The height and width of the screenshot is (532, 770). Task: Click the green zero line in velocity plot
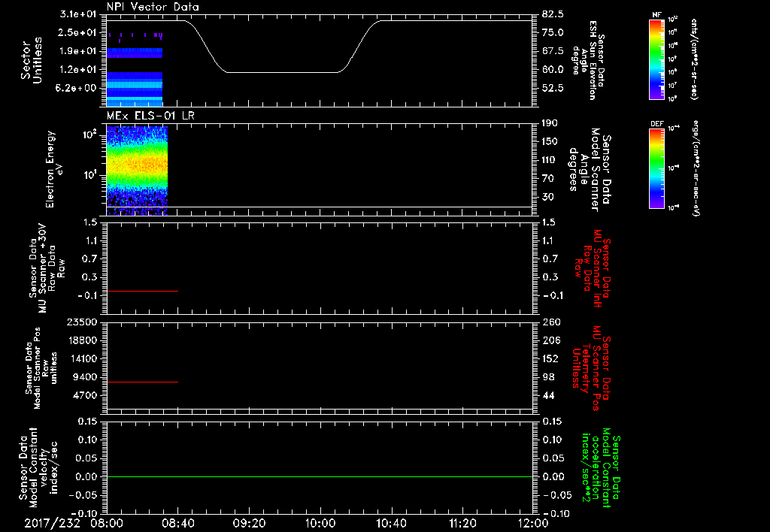pos(319,476)
